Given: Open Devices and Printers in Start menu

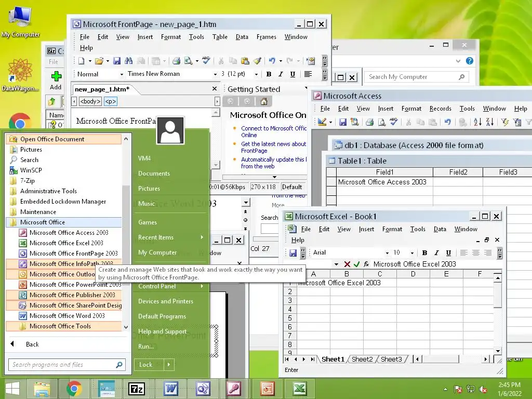Looking at the screenshot, I should (x=166, y=301).
